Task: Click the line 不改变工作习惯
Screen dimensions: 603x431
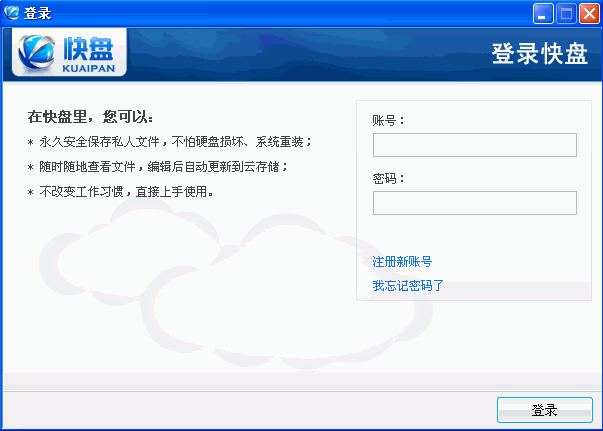Action: pos(121,191)
